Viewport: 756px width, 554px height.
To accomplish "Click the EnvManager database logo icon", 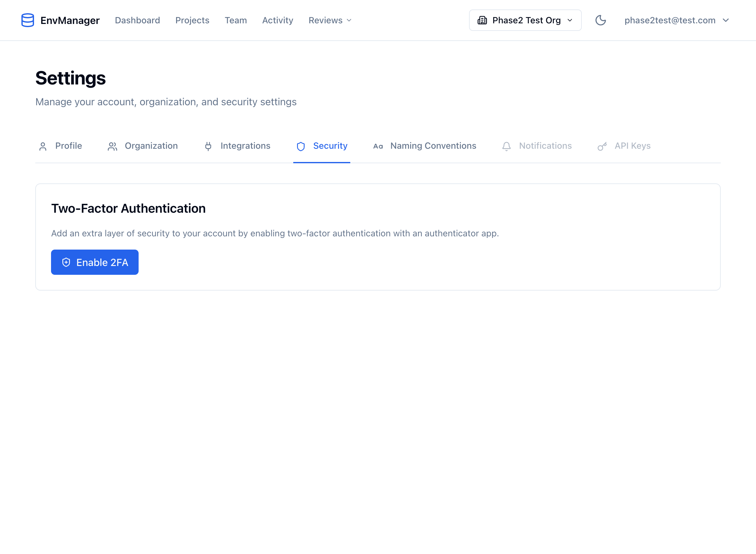I will tap(28, 20).
